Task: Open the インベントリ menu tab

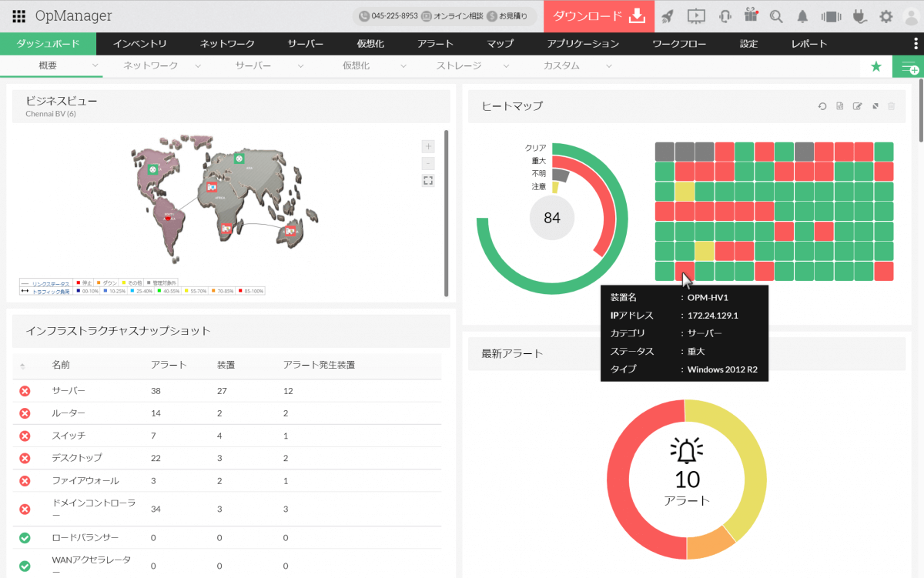Action: tap(139, 44)
